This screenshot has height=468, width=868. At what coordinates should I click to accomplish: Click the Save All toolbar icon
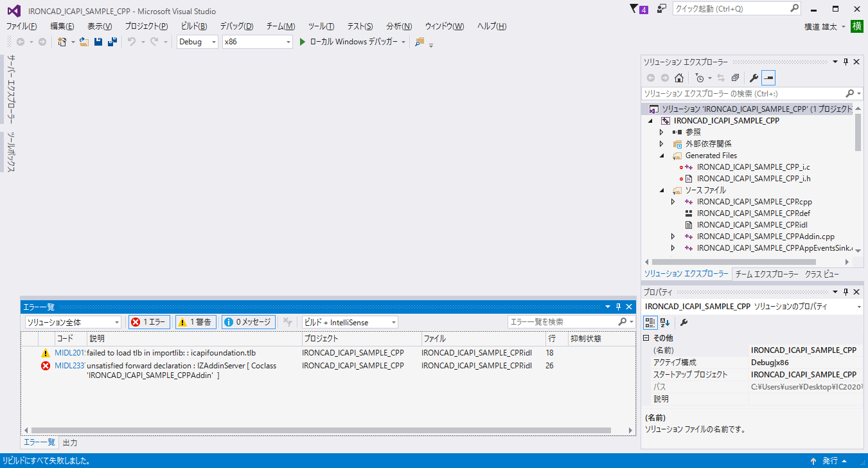(x=112, y=42)
